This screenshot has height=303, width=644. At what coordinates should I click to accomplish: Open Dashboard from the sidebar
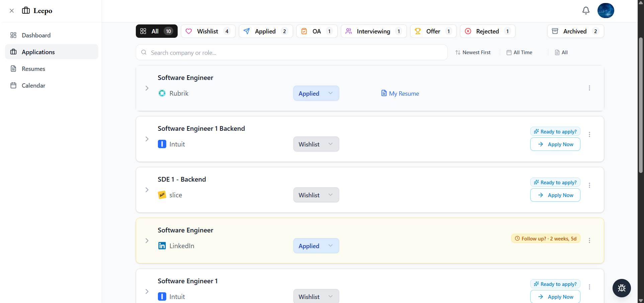pos(36,35)
